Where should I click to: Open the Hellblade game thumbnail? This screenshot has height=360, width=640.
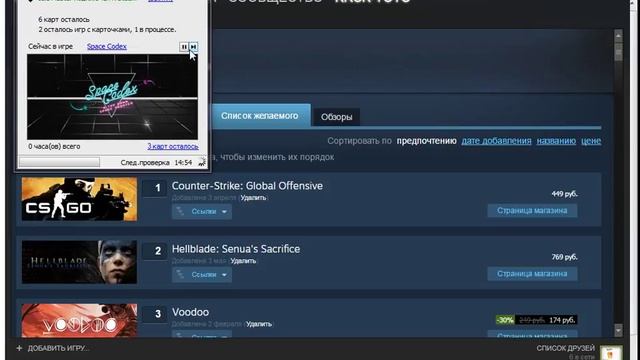pyautogui.click(x=79, y=262)
